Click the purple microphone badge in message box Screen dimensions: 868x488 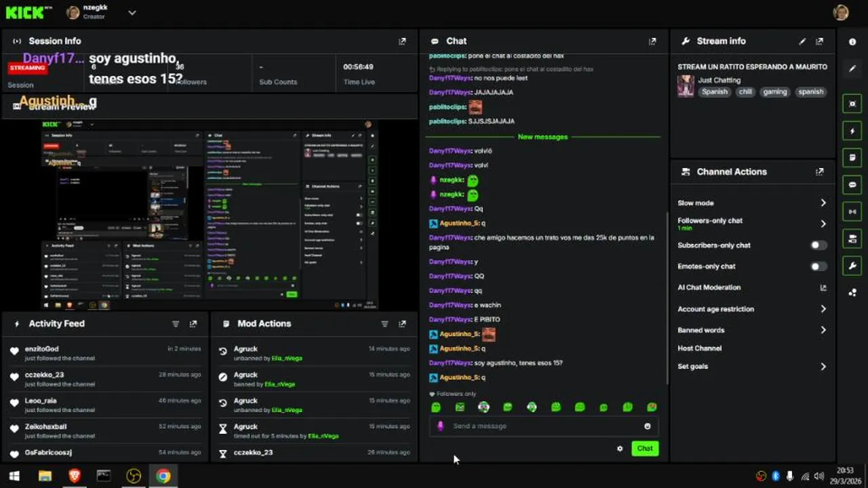[x=440, y=426]
